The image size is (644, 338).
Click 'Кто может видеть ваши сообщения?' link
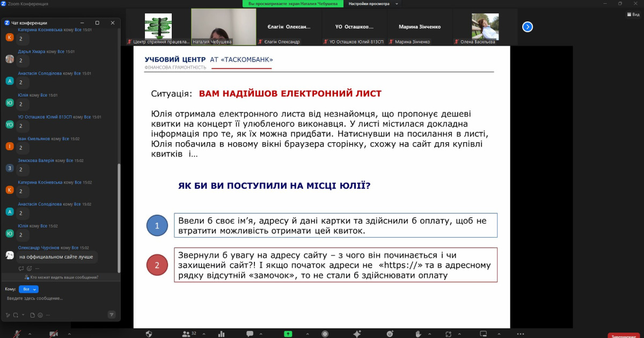point(61,277)
